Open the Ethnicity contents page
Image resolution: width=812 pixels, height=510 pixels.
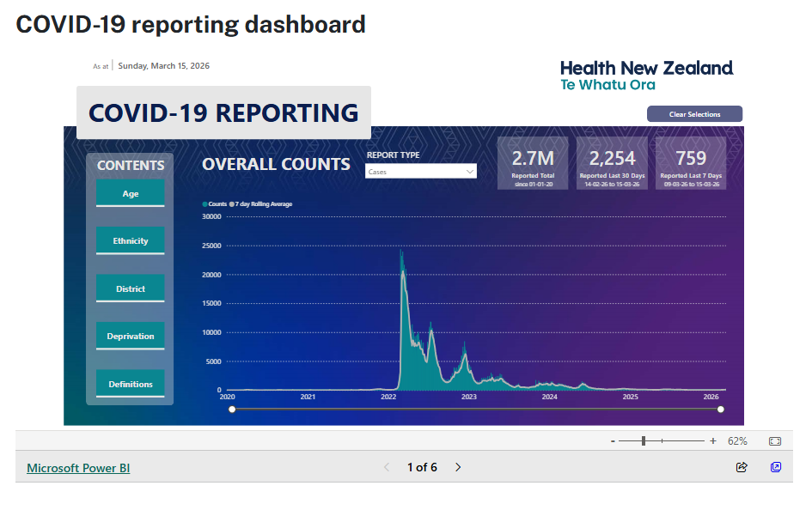[x=130, y=241]
